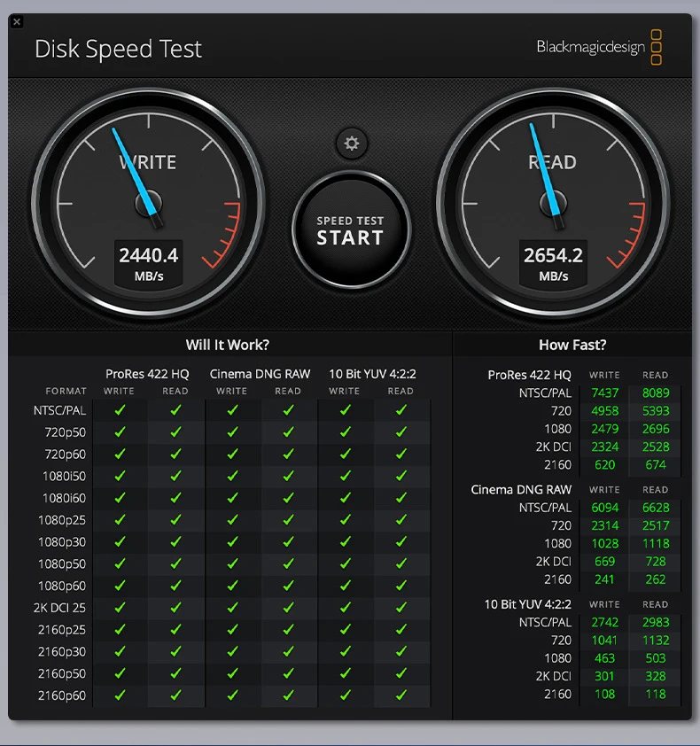Click Cinema DNG RAW write checkmark for 1080p25
700x746 pixels.
tap(232, 519)
